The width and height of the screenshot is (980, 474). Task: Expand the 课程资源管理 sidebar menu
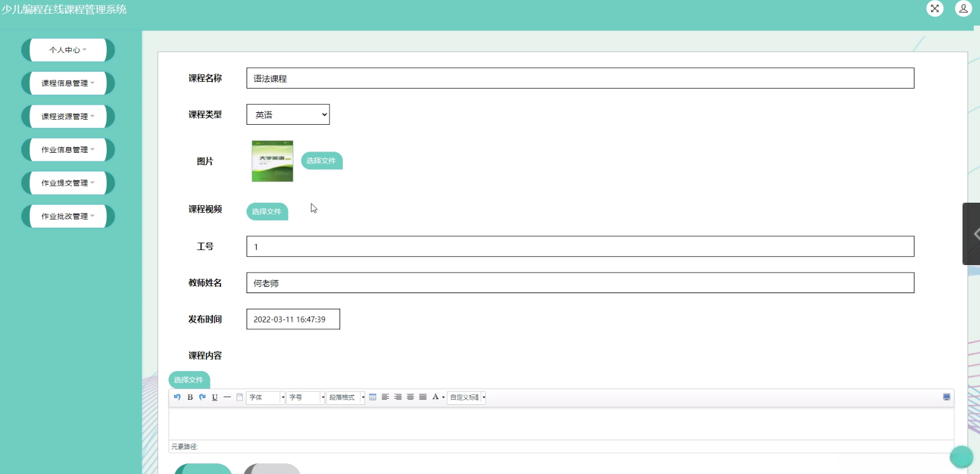[x=68, y=117]
